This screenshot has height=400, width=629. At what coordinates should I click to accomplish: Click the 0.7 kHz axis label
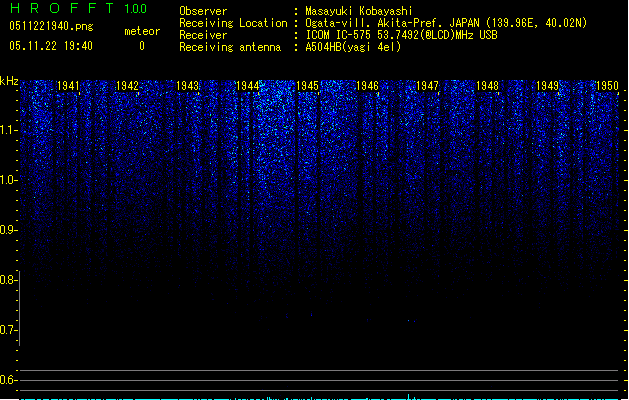tap(8, 330)
